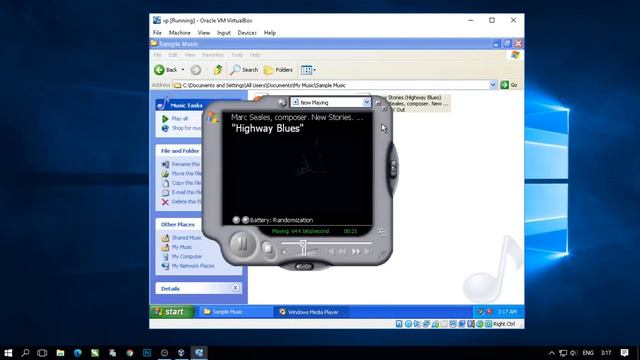Skip to the next track

[x=368, y=252]
